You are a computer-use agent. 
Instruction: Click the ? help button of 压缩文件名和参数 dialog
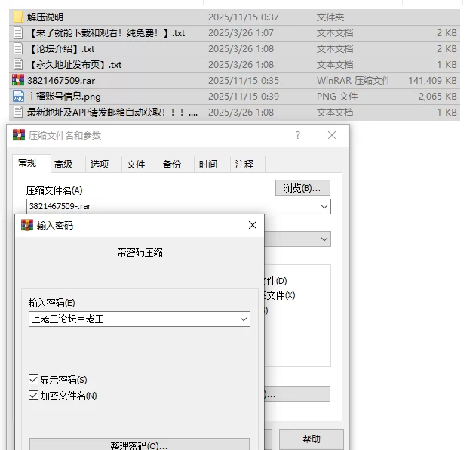click(298, 135)
